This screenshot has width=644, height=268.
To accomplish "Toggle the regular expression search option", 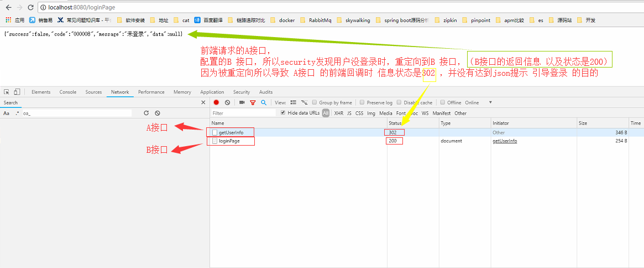I will pyautogui.click(x=17, y=113).
